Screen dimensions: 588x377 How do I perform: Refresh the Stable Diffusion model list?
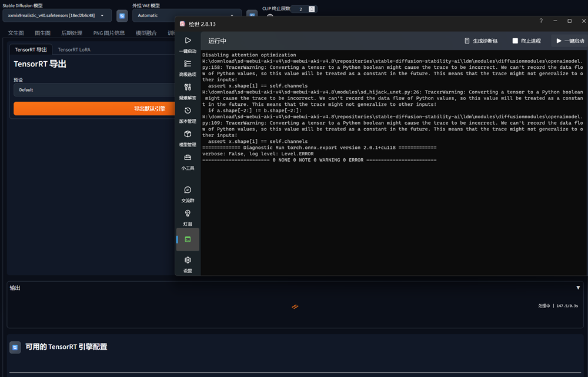click(x=122, y=16)
